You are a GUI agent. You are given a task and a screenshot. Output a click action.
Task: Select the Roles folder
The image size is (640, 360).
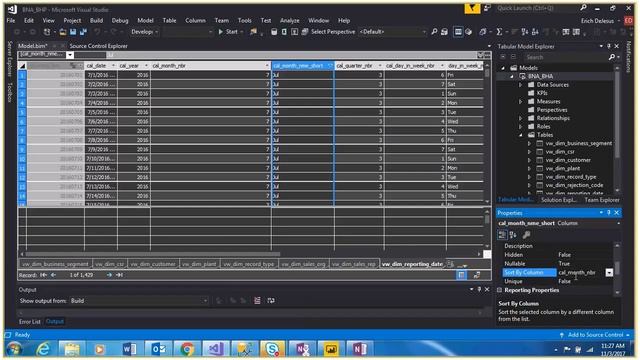tap(543, 127)
